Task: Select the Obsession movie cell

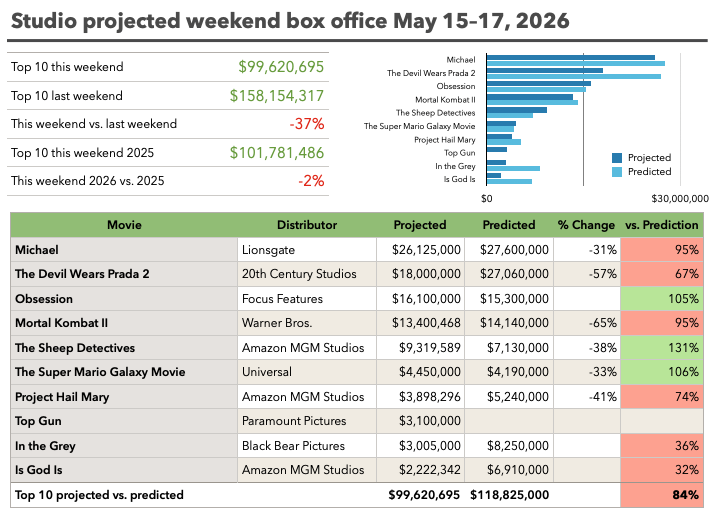Action: point(124,299)
